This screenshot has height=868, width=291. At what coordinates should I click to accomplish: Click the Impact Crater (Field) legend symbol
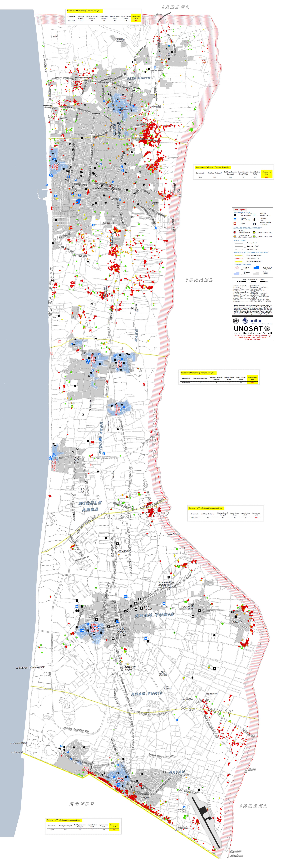click(x=254, y=237)
